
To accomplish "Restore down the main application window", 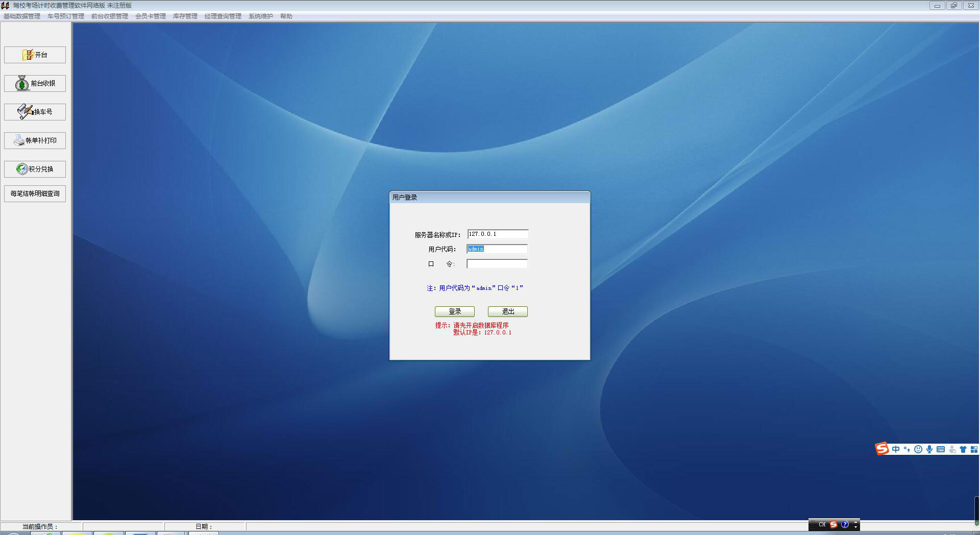I will (x=953, y=6).
